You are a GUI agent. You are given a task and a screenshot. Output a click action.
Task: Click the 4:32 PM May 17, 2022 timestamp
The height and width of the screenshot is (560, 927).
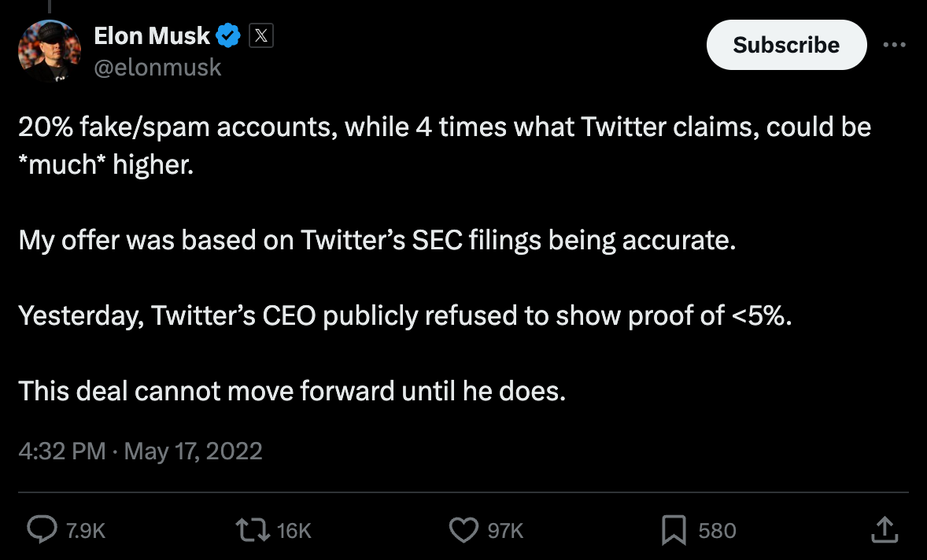(x=140, y=451)
